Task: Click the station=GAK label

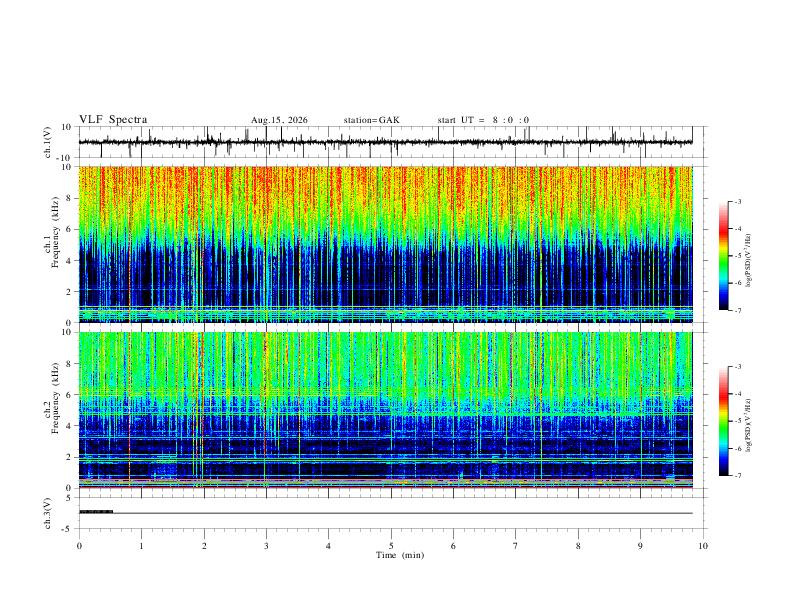Action: pyautogui.click(x=371, y=120)
